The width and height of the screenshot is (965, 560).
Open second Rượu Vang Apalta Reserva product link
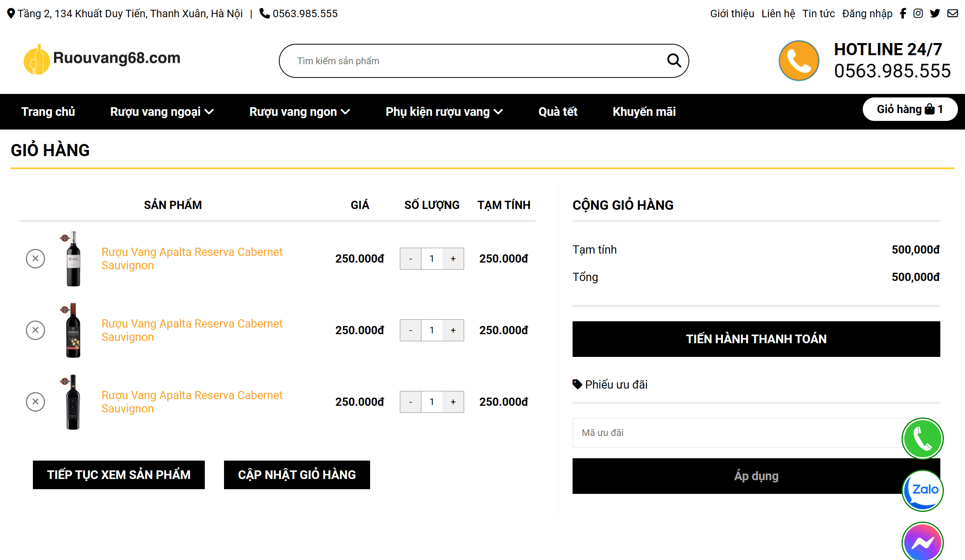point(192,330)
